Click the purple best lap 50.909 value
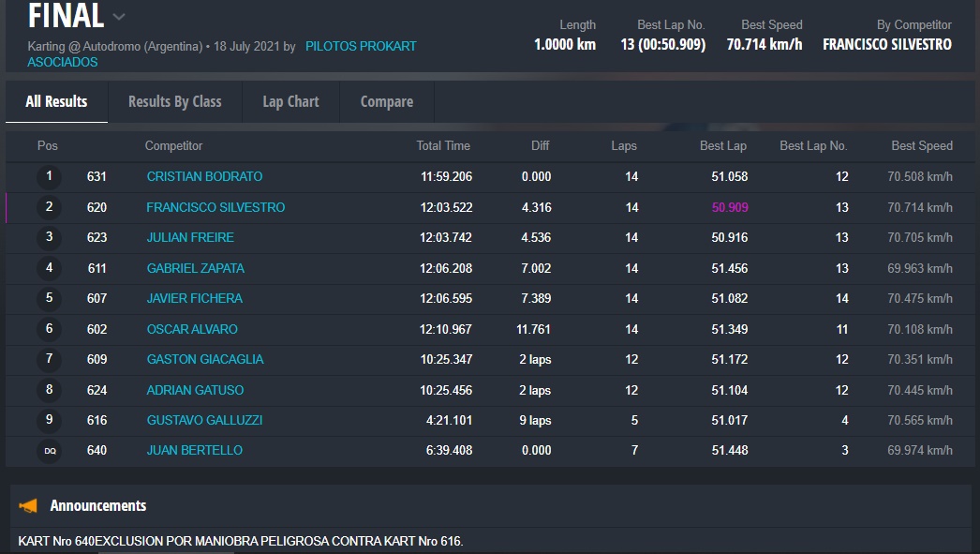Screen dimensions: 980x554 (730, 207)
